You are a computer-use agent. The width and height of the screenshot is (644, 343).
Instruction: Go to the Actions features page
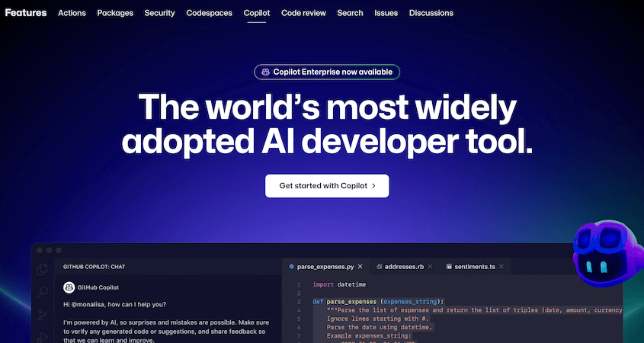click(72, 13)
